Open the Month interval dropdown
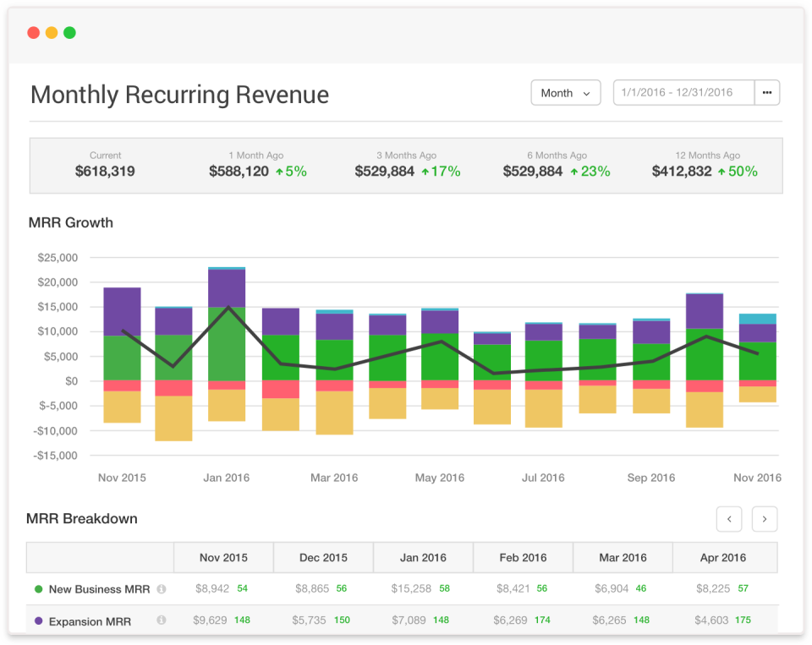Viewport: 812px width, 645px height. [x=566, y=93]
